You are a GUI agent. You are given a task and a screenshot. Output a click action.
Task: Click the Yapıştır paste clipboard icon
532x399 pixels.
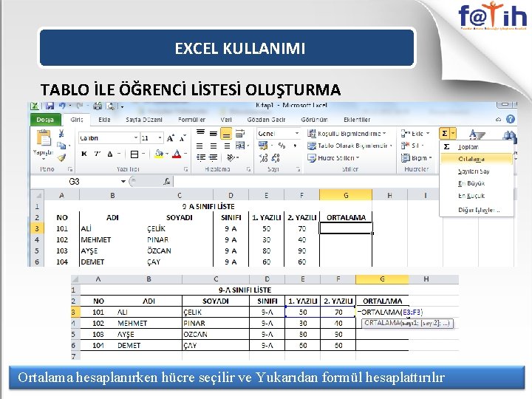(x=44, y=139)
